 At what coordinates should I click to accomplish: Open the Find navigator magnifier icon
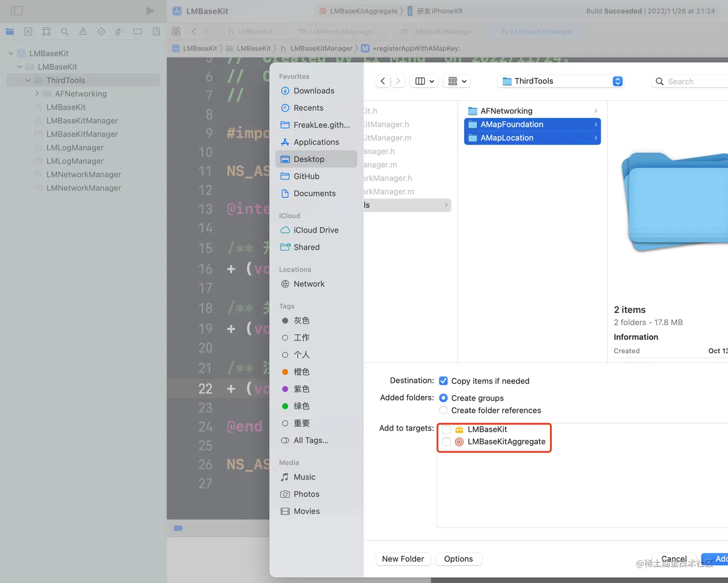(x=65, y=32)
